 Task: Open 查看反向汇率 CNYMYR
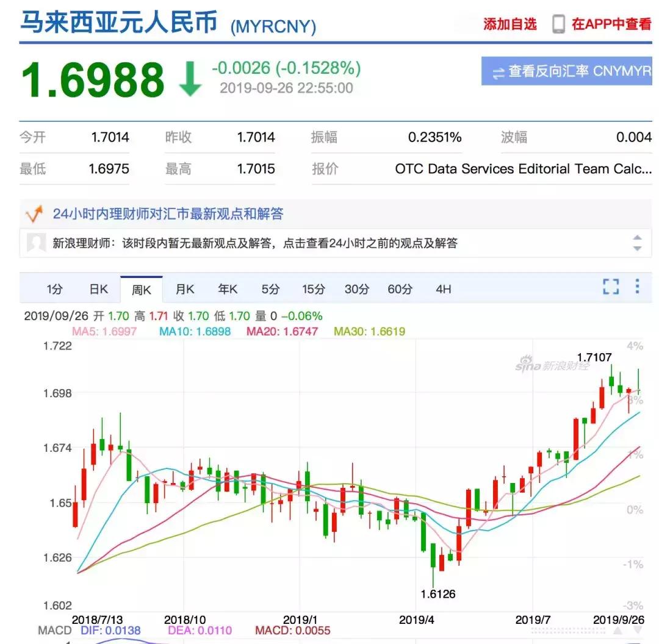point(566,71)
